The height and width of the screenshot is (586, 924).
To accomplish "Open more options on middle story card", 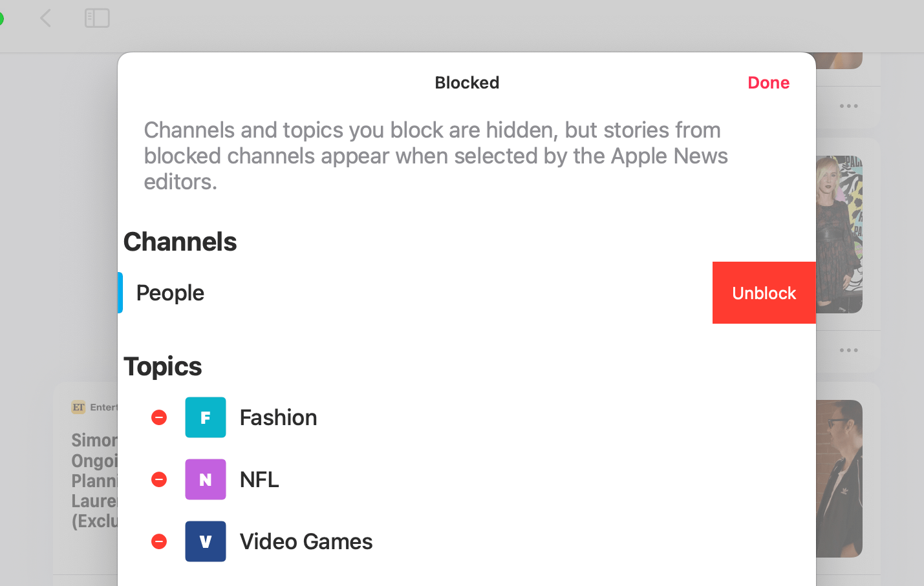I will [x=848, y=350].
